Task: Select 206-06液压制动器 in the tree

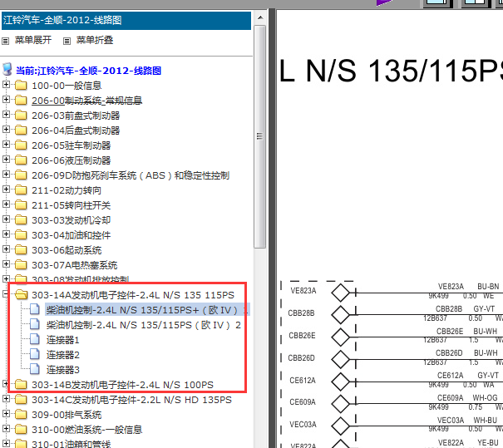Action: [x=72, y=160]
